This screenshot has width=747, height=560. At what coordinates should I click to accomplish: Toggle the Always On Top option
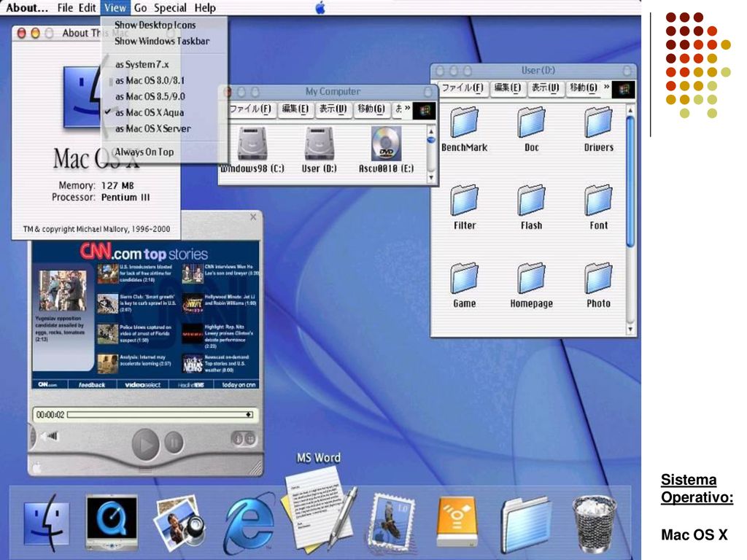coord(144,152)
